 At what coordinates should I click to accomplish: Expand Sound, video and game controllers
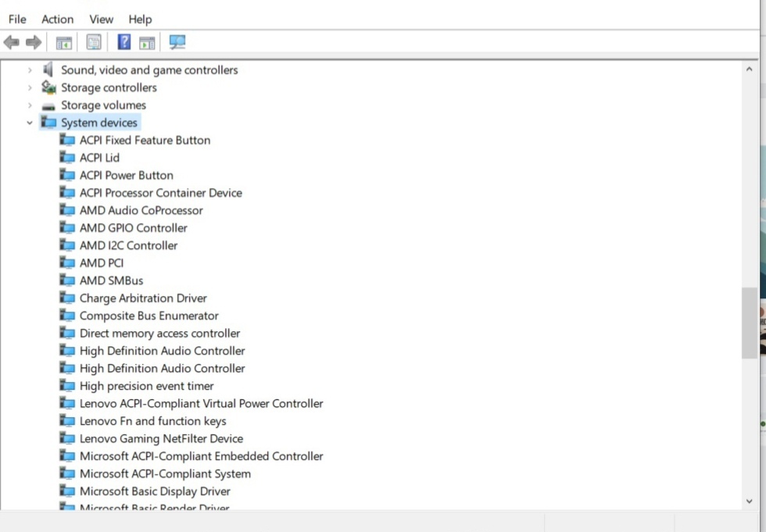pyautogui.click(x=30, y=70)
